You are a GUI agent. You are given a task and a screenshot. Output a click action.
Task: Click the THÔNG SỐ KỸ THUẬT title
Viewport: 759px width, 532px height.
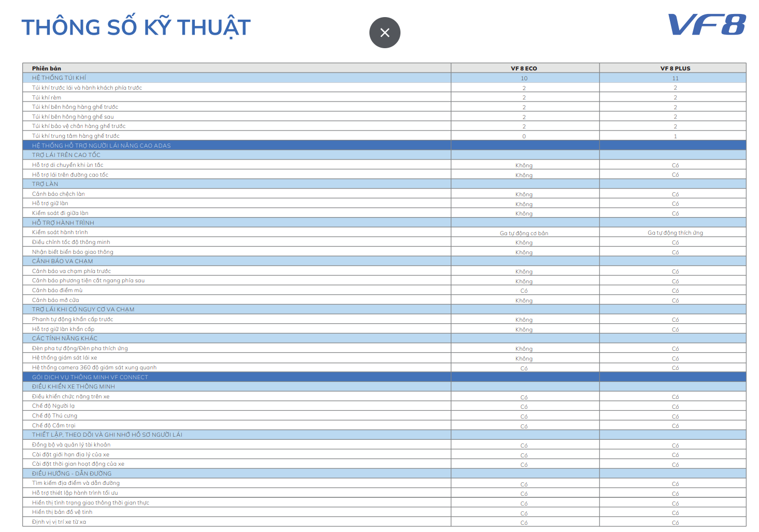(x=136, y=27)
